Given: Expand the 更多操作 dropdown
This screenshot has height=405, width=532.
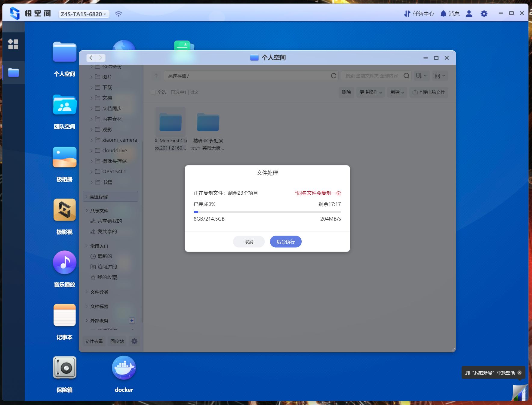Looking at the screenshot, I should [371, 92].
